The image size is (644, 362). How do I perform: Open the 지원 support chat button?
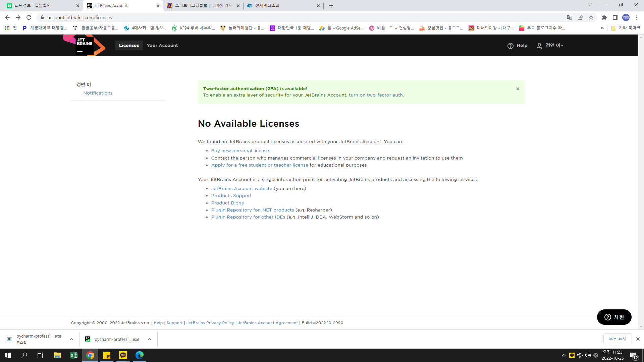point(614,317)
